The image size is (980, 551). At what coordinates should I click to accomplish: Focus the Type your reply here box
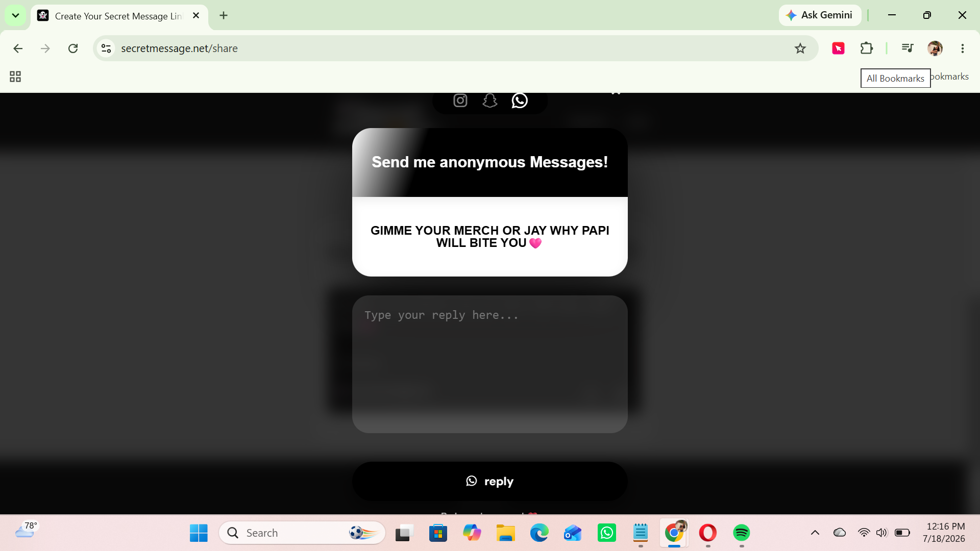pos(489,364)
